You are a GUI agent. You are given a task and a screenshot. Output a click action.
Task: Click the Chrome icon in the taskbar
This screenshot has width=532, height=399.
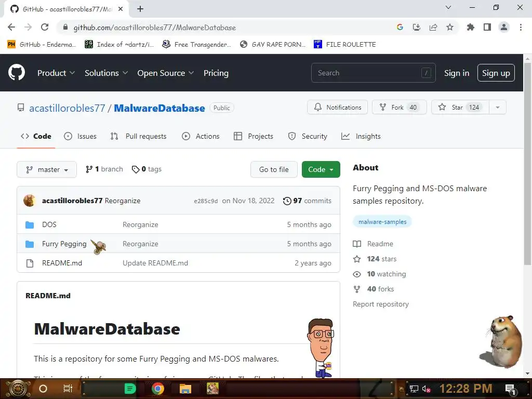pos(158,389)
